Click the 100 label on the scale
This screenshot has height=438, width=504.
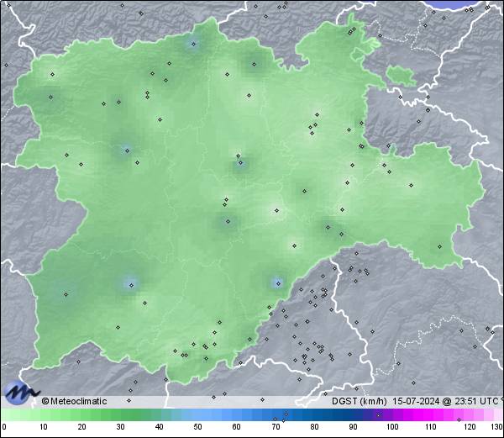pyautogui.click(x=392, y=427)
